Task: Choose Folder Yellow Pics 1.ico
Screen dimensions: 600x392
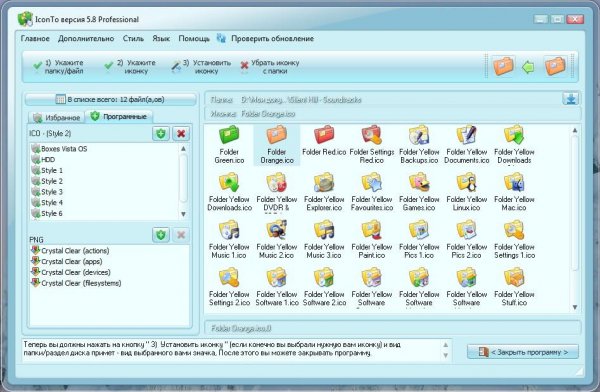Action: (x=419, y=240)
